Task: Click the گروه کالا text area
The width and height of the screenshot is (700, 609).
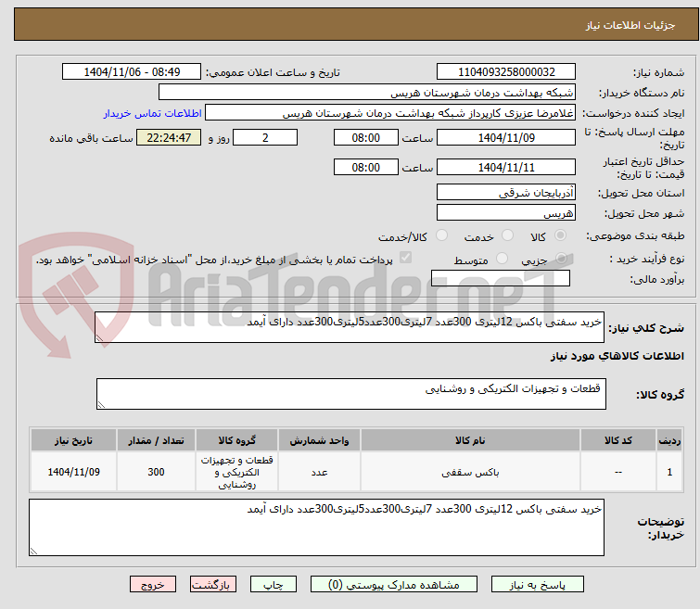Action: click(x=351, y=394)
